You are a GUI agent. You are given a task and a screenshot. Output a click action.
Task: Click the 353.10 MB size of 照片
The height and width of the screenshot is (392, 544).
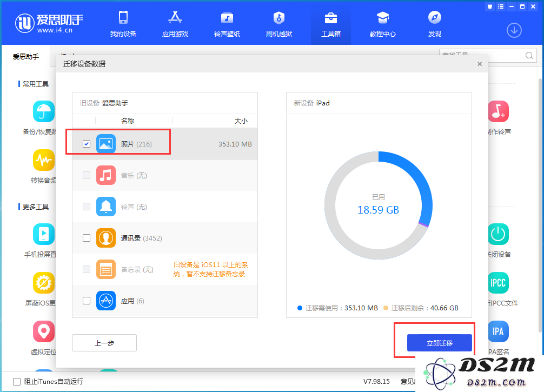click(235, 144)
